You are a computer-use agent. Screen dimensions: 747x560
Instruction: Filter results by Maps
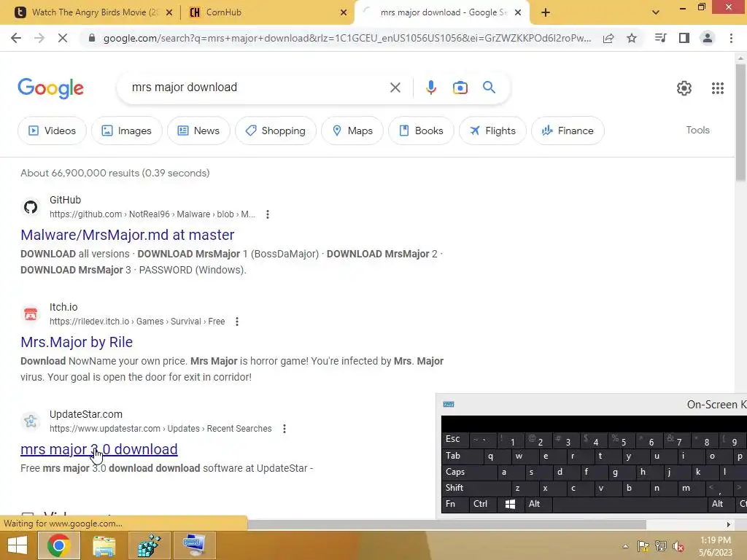coord(352,131)
